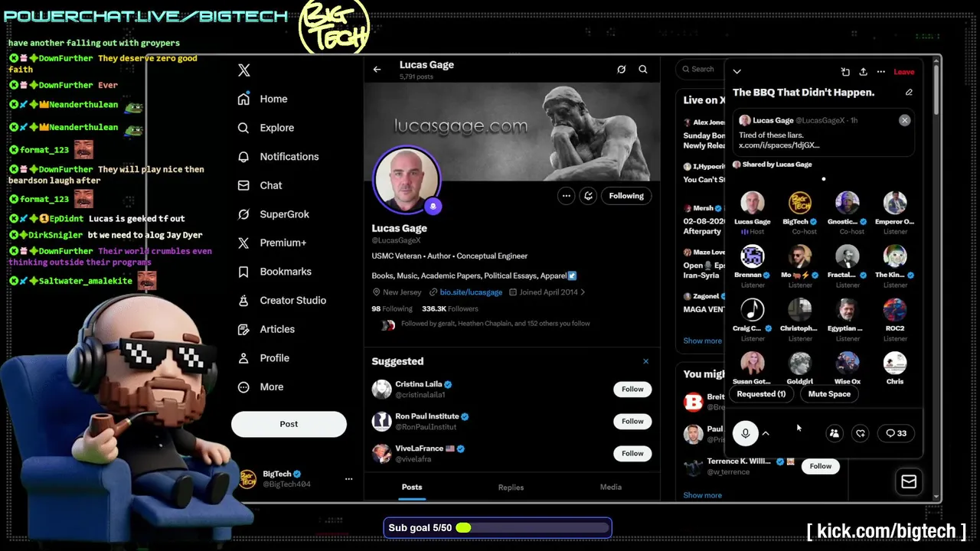This screenshot has width=980, height=551.
Task: Open Chat from sidebar
Action: point(260,185)
